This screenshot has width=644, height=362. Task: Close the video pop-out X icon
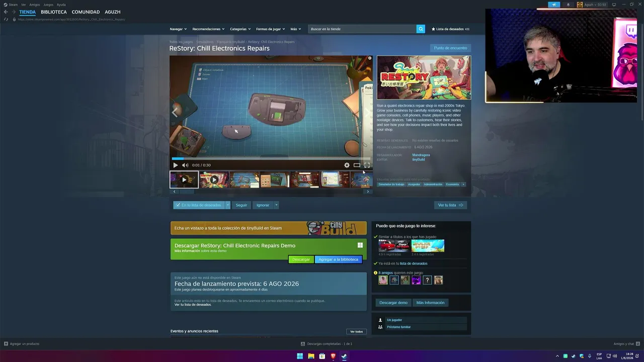click(370, 58)
